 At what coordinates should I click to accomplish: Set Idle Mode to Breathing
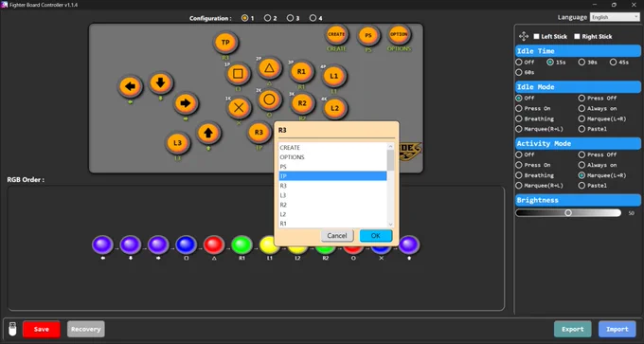(519, 118)
